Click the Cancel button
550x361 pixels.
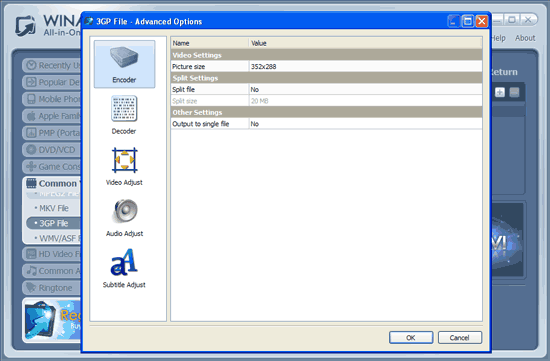pos(460,337)
